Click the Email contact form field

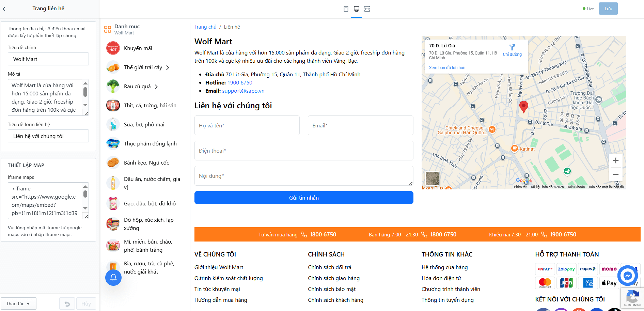pos(361,125)
